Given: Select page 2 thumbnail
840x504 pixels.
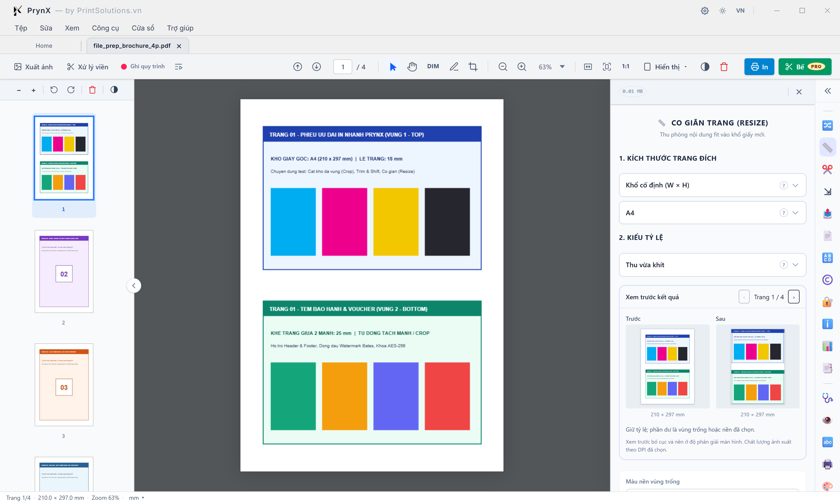Looking at the screenshot, I should pos(64,271).
